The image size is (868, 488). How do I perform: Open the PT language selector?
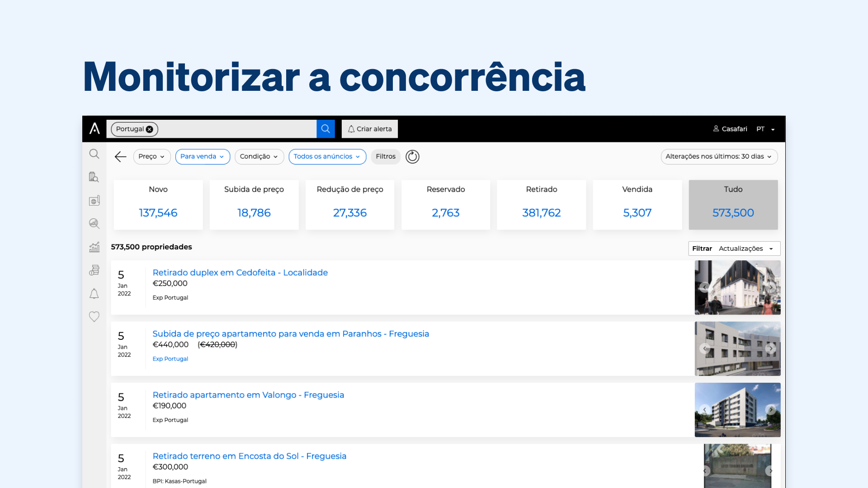point(764,129)
